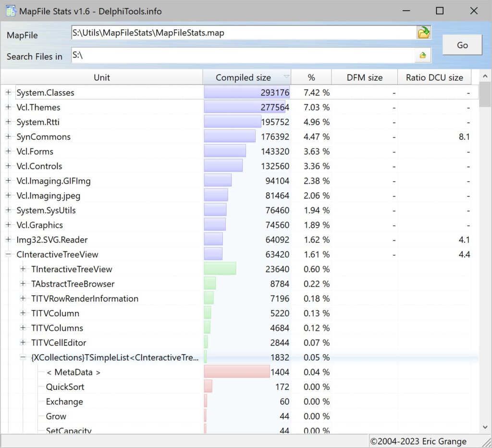Select the Vcl.Graphics row
Screen dimensions: 492x448
[x=239, y=225]
